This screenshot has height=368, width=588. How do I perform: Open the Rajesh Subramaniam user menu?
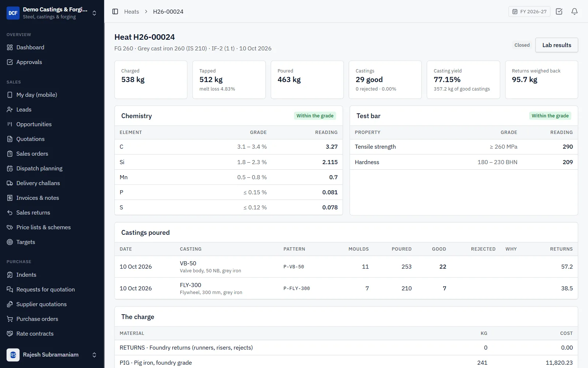click(x=52, y=355)
